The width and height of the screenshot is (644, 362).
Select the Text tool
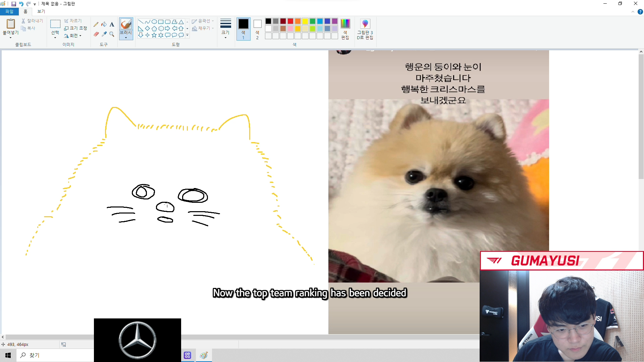112,24
